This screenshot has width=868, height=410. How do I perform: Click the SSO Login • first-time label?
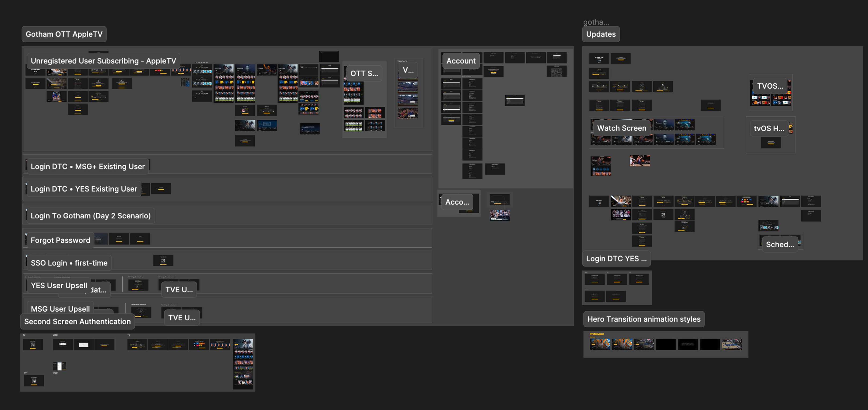(x=69, y=263)
